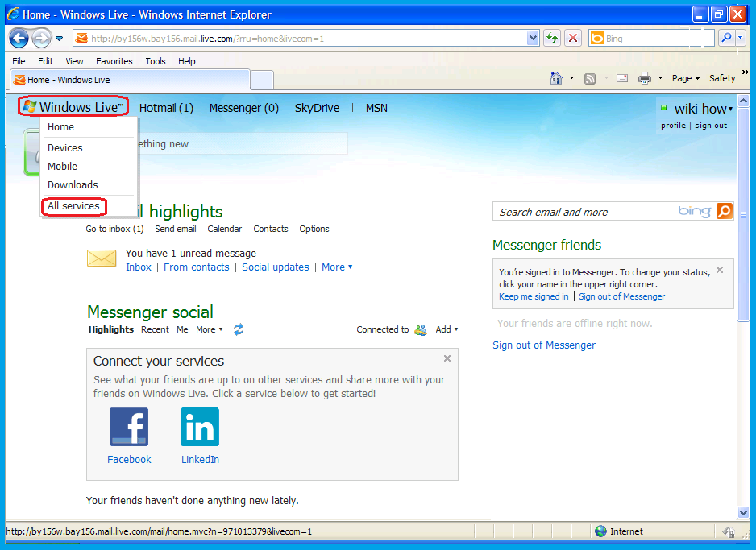Open recent pages dropdown beside Forward button
The image size is (756, 550).
pyautogui.click(x=60, y=39)
